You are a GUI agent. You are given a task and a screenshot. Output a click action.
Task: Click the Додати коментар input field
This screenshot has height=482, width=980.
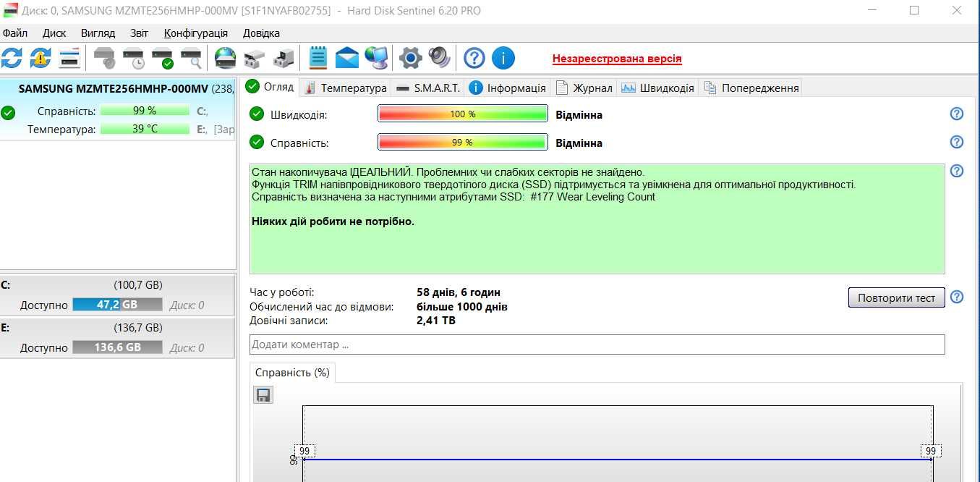[x=597, y=344]
